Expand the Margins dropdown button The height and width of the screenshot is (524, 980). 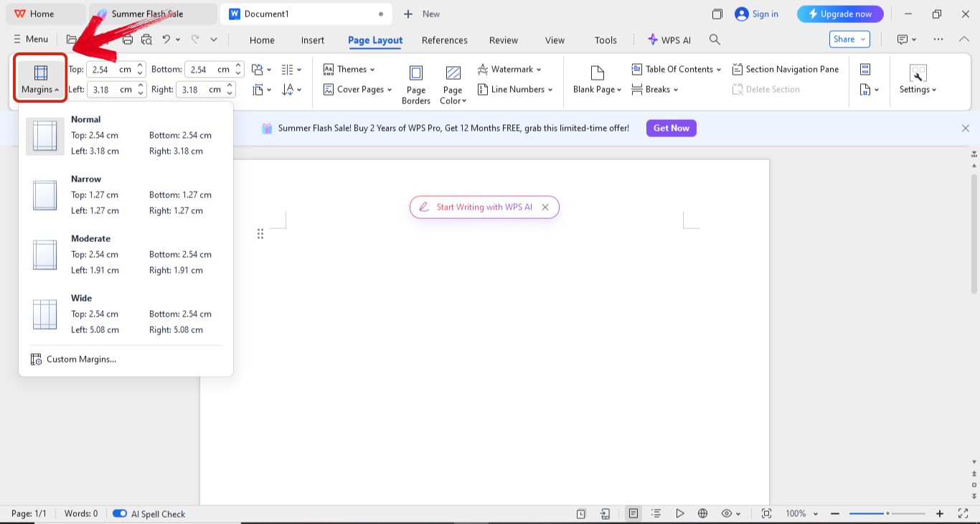(41, 80)
